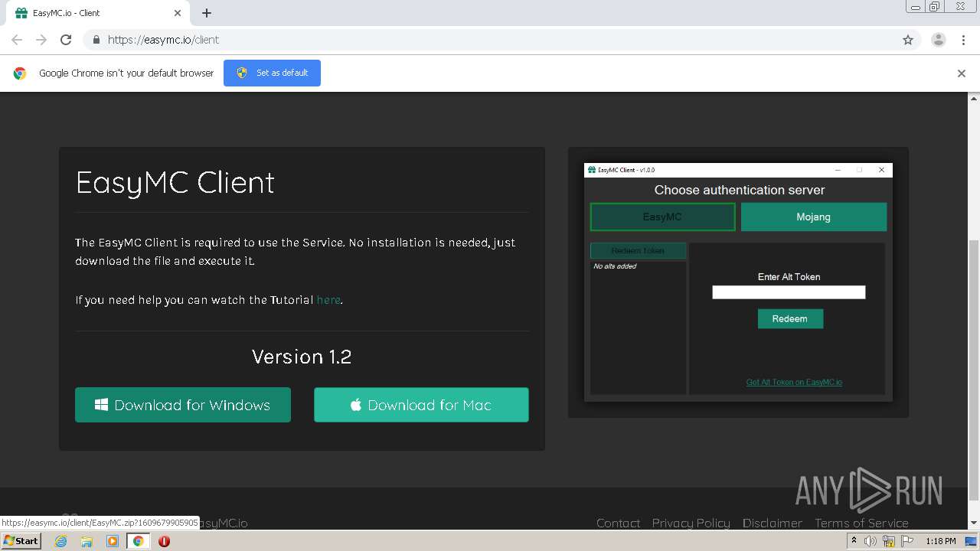This screenshot has width=980, height=551.
Task: Click the Version 1.2 text
Action: pos(302,357)
